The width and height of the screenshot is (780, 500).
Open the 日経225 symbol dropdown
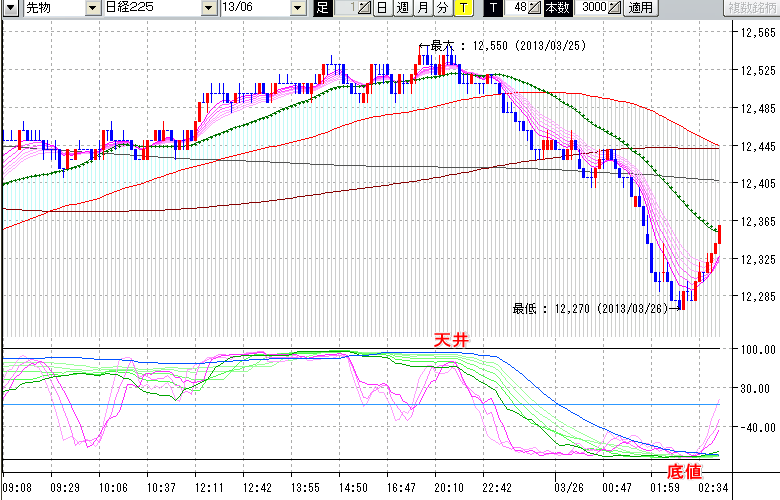tap(207, 8)
